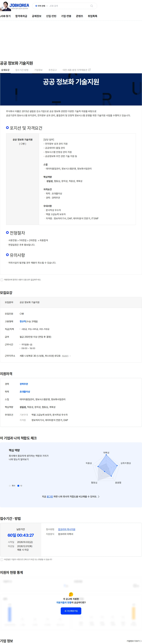Open the 취업톡톡 menu
Screen dimensions: 142x644
coord(92,16)
